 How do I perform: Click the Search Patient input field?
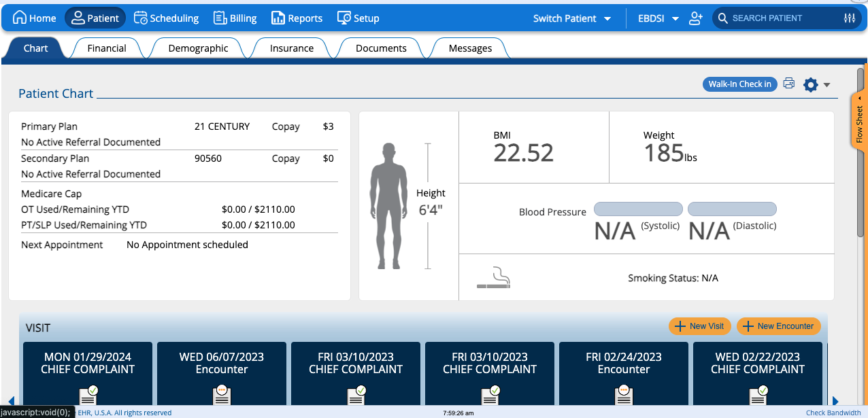pos(782,18)
